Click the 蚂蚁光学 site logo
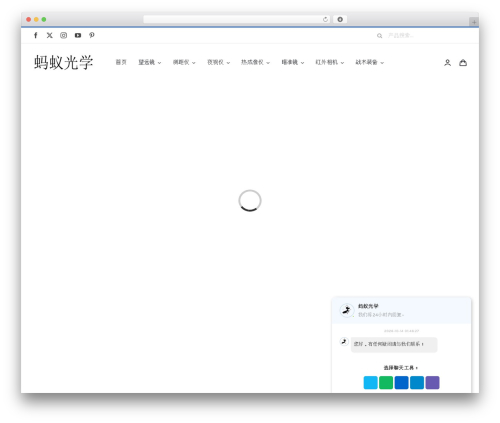The image size is (500, 423). tap(63, 62)
